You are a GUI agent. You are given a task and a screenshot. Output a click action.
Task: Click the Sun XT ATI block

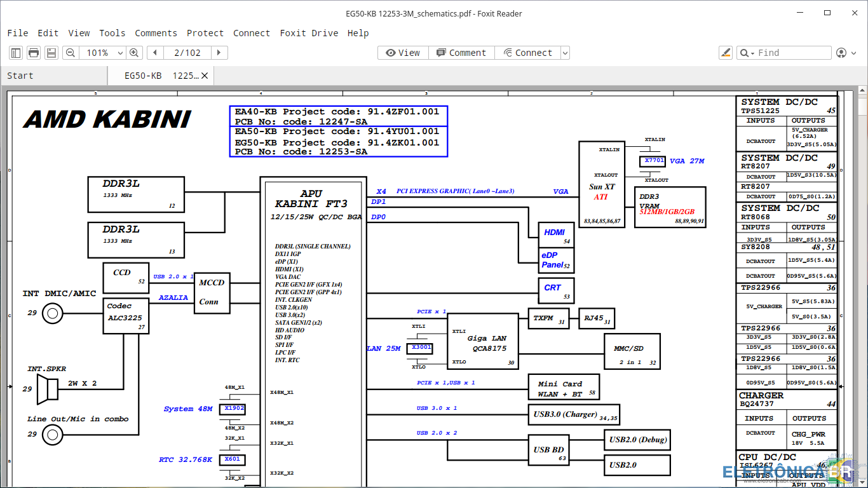(602, 184)
